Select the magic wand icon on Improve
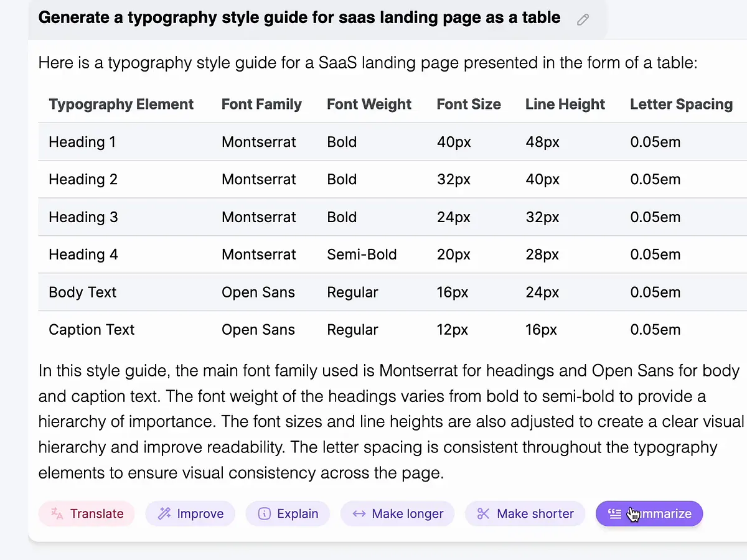747x560 pixels. pyautogui.click(x=163, y=513)
